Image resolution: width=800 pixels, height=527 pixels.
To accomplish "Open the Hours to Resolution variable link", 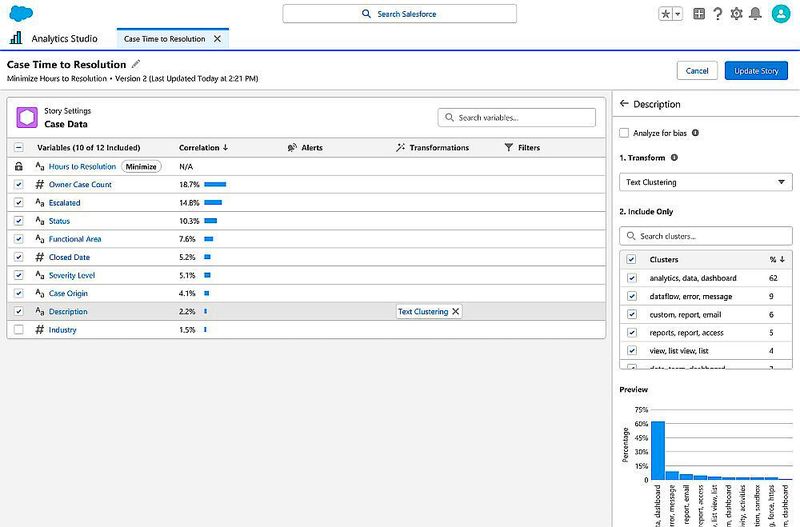I will pyautogui.click(x=82, y=166).
